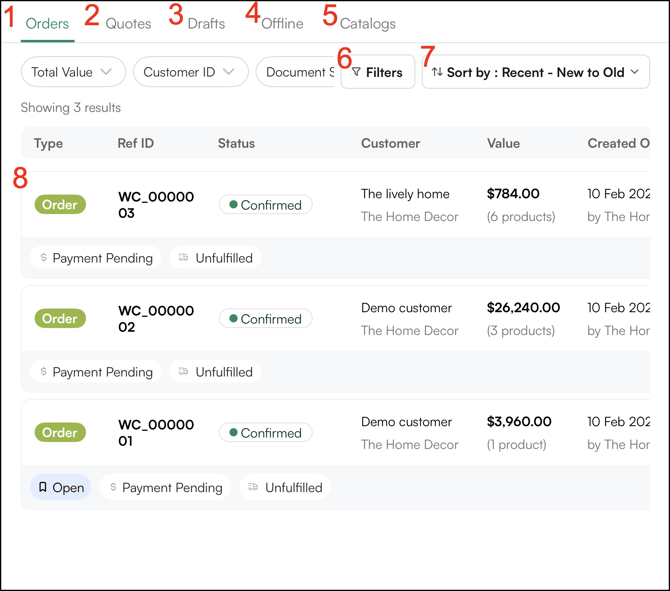Click the Open tag on WC_0000001
This screenshot has height=591, width=670.
pyautogui.click(x=61, y=488)
